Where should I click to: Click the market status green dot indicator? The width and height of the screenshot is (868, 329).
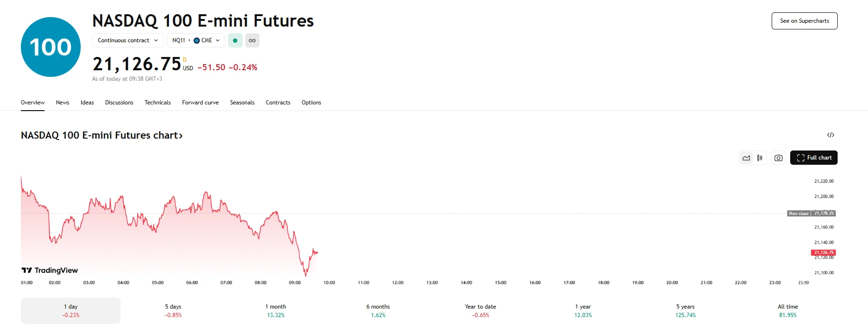(x=235, y=40)
